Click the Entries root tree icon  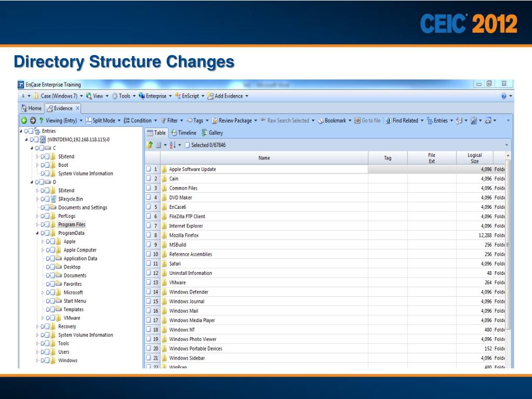(37, 131)
